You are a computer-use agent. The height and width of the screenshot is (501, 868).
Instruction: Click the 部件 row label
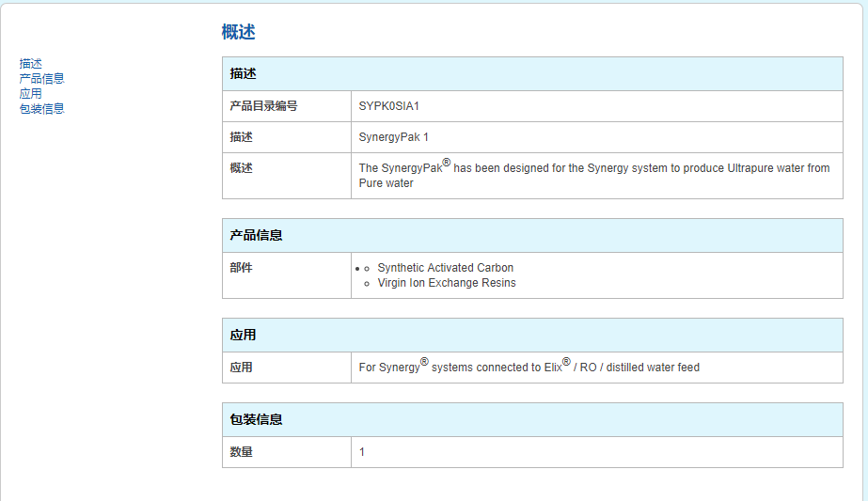(x=242, y=268)
